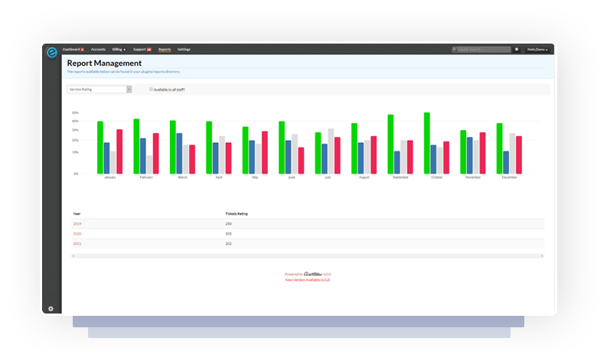Click the 'April' axis label
This screenshot has width=607, height=364.
click(x=219, y=177)
